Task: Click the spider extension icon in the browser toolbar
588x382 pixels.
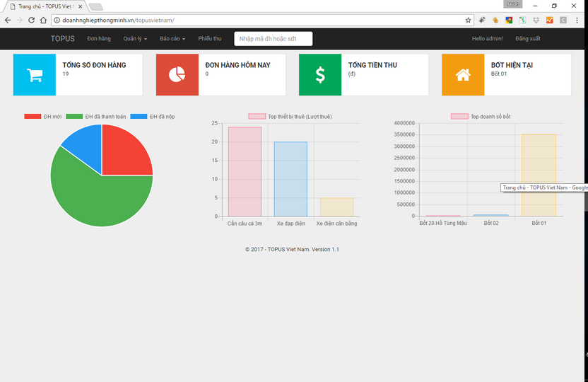Action: pos(482,21)
